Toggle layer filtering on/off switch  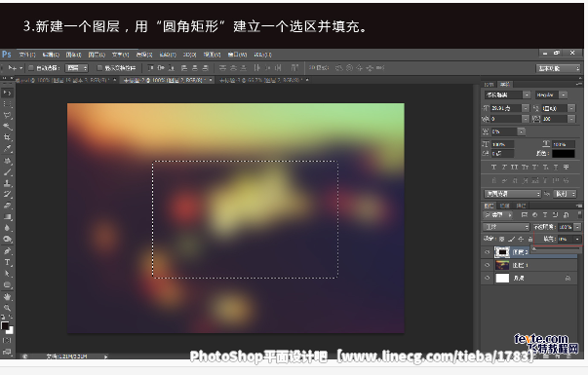coord(579,214)
